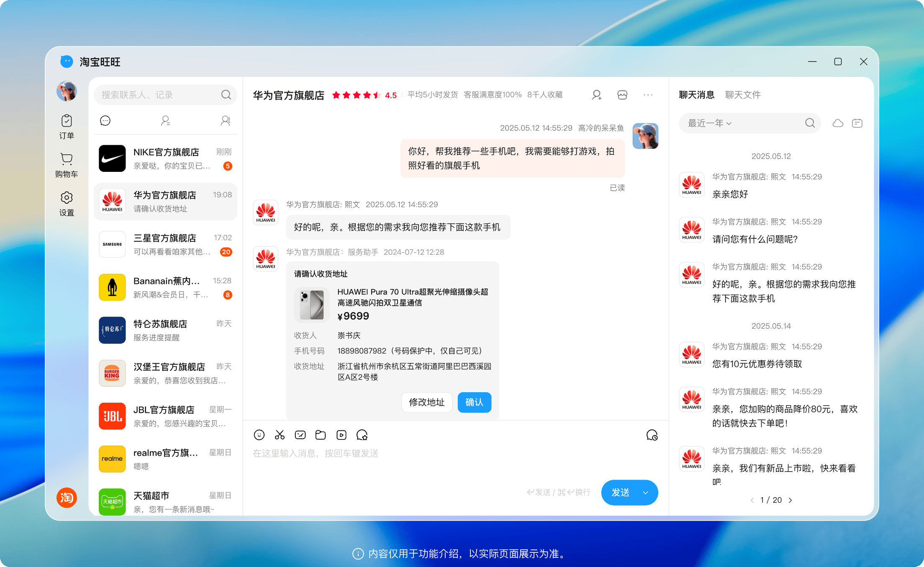Viewport: 924px width, 567px height.
Task: Click the 修改地址 button
Action: pyautogui.click(x=426, y=402)
